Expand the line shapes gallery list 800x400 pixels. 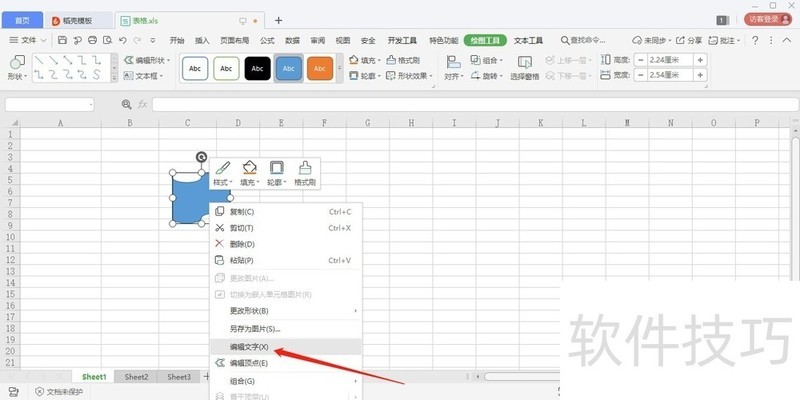point(114,79)
